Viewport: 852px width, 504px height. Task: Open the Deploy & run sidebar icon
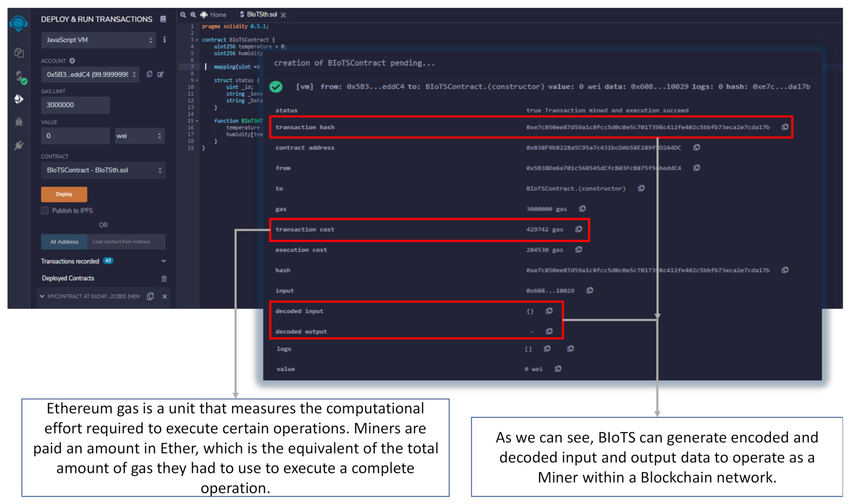coord(19,99)
